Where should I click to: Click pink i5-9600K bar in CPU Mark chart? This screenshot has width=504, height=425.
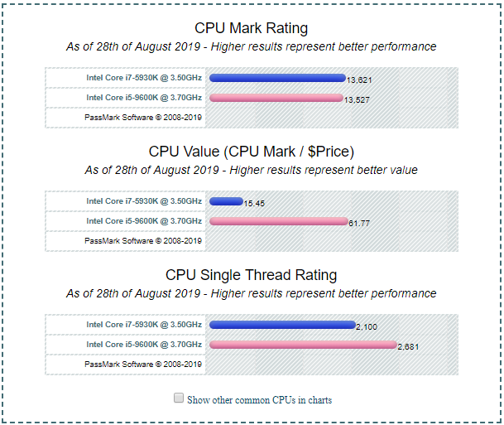click(x=276, y=98)
